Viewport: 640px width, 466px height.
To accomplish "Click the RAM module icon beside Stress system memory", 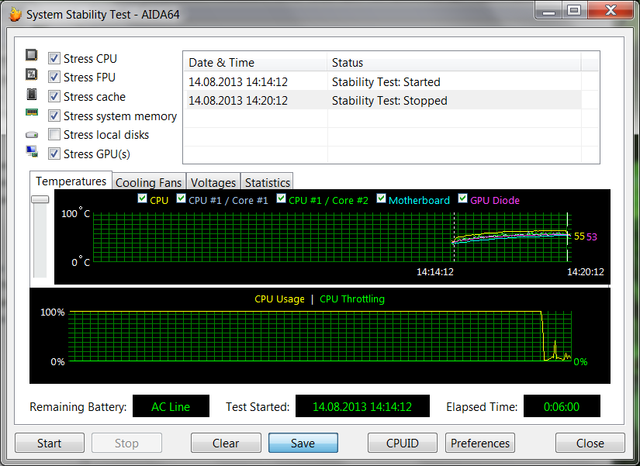I will (31, 116).
